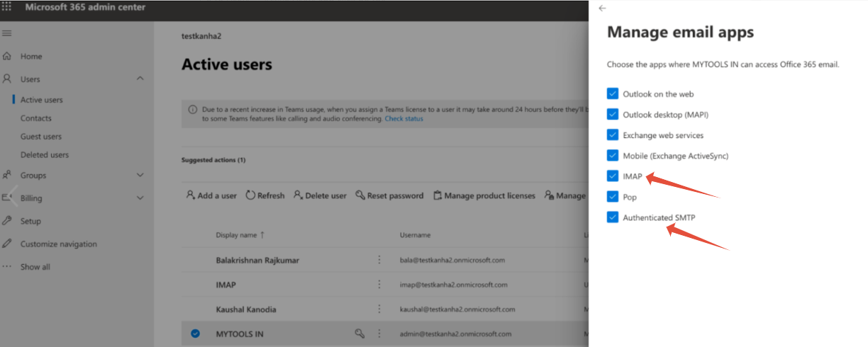
Task: Go to Home in sidebar
Action: tap(31, 56)
